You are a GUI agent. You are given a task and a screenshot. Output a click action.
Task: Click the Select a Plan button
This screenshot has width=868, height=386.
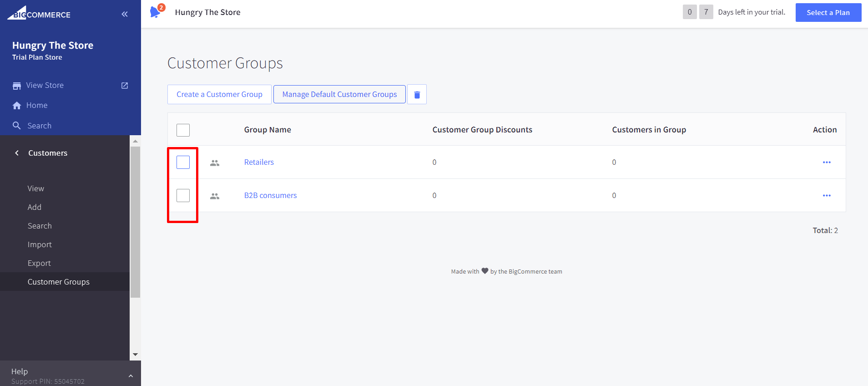click(828, 13)
